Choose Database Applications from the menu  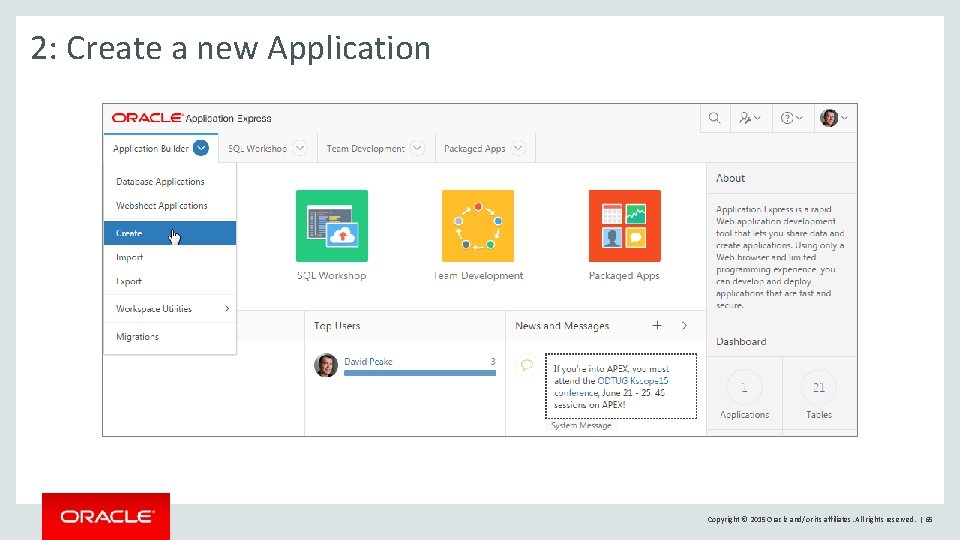[x=170, y=182]
